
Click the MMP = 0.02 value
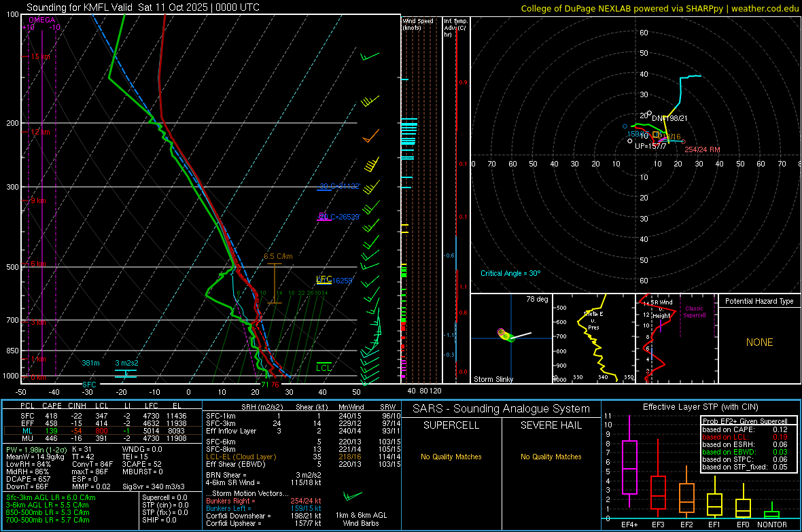pyautogui.click(x=91, y=486)
